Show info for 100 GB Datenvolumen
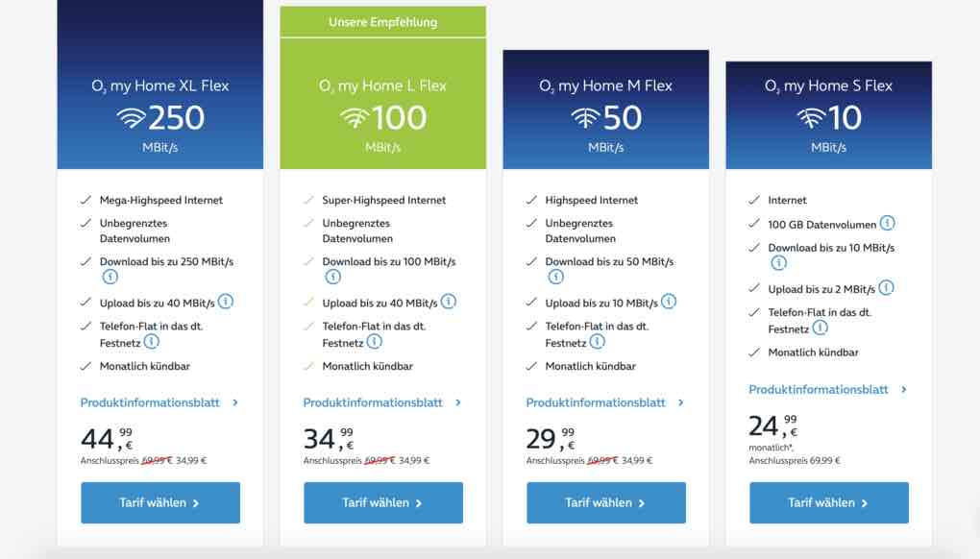980x559 pixels. [887, 223]
